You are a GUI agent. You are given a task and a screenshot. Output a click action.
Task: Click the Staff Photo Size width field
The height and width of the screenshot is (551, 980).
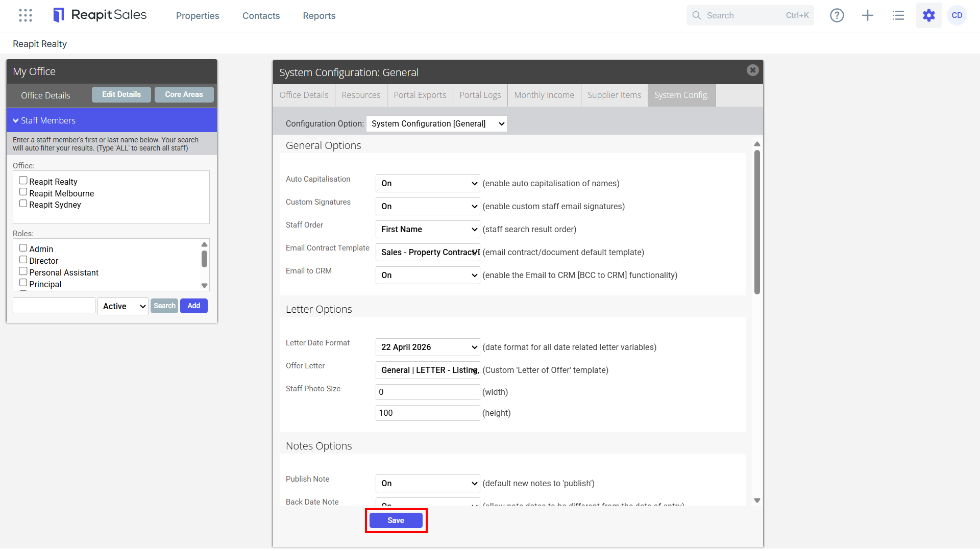pyautogui.click(x=428, y=392)
